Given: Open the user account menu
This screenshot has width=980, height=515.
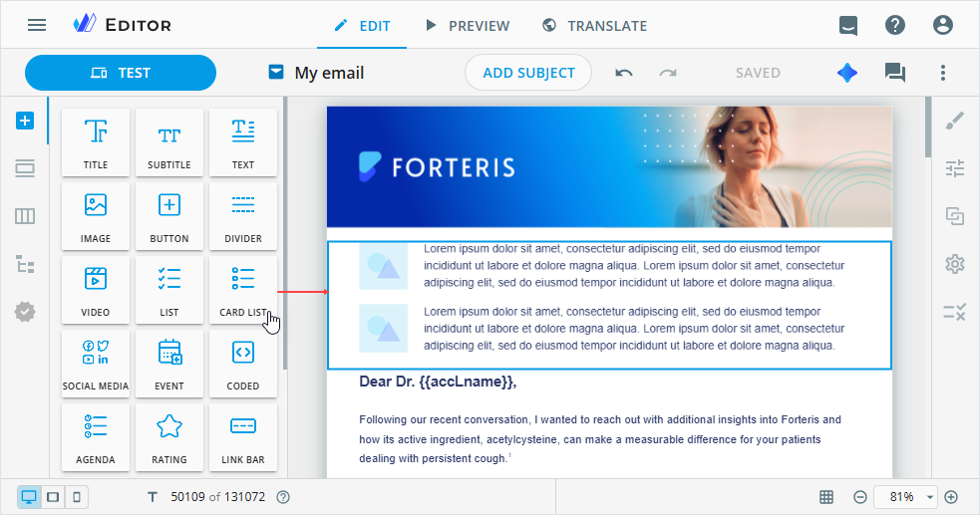Looking at the screenshot, I should tap(943, 25).
